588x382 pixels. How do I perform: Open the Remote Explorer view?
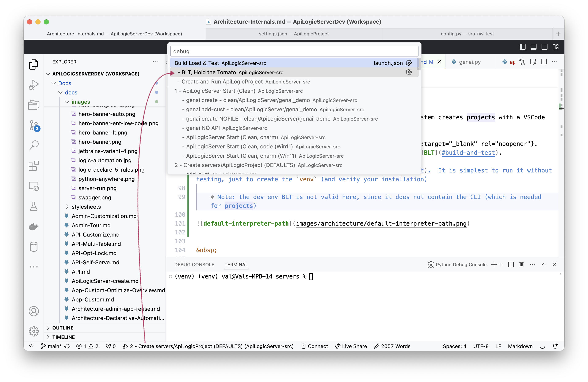(x=34, y=186)
